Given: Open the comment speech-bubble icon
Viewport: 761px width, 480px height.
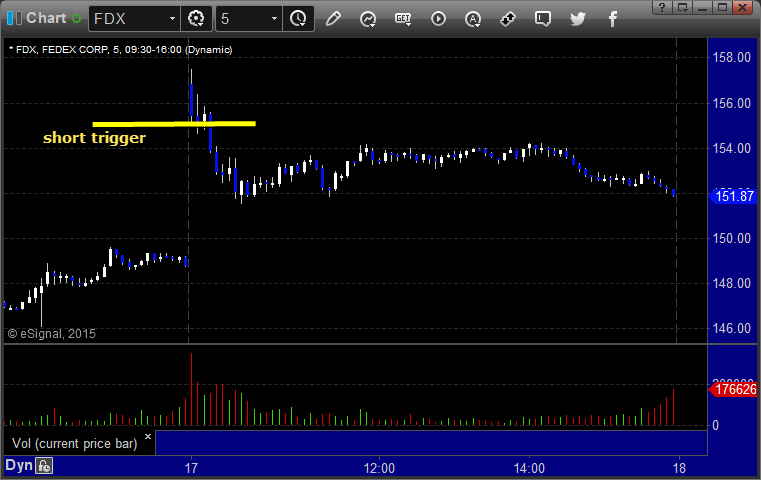Looking at the screenshot, I should click(543, 19).
